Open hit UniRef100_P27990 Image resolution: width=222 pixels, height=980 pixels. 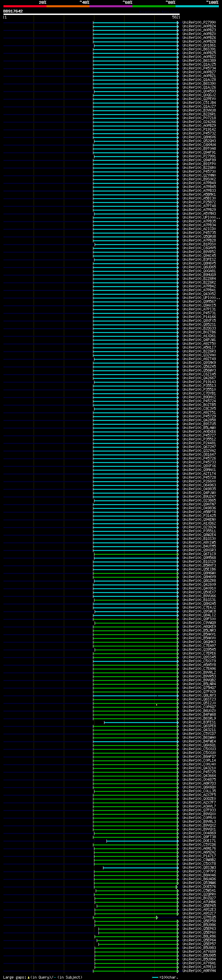pyautogui.click(x=199, y=23)
